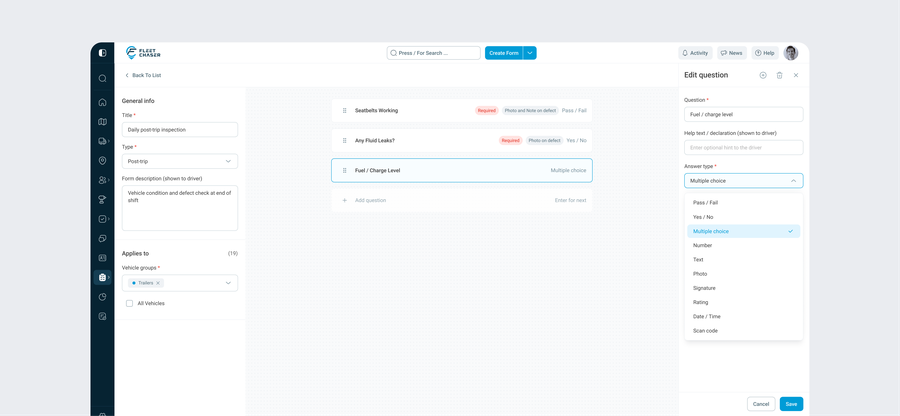Select the Multiple choice option in list

point(743,231)
